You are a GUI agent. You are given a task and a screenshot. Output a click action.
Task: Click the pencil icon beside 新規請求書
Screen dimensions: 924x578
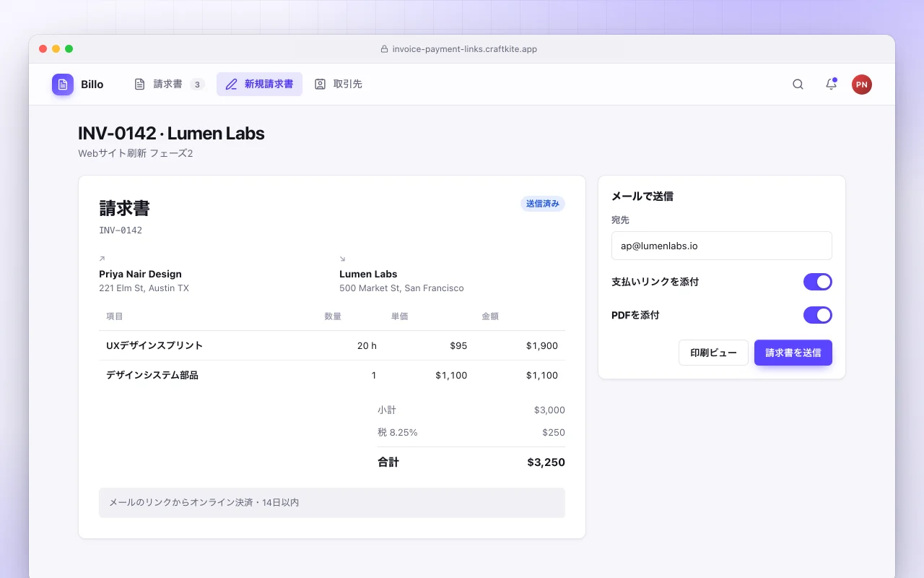coord(231,85)
